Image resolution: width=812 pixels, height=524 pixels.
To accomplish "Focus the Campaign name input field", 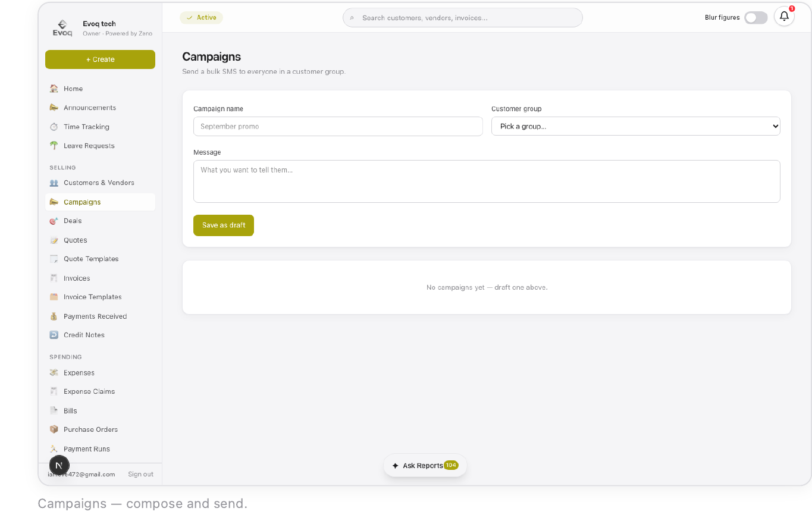I will click(x=338, y=126).
